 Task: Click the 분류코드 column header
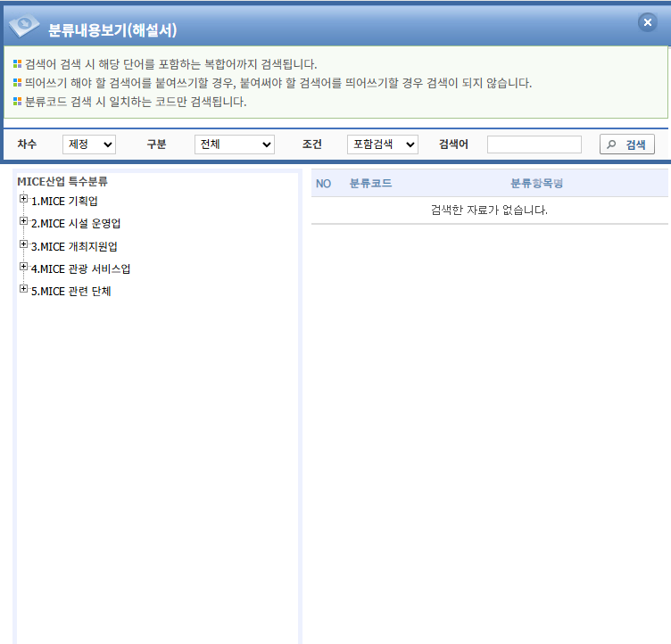click(x=370, y=184)
